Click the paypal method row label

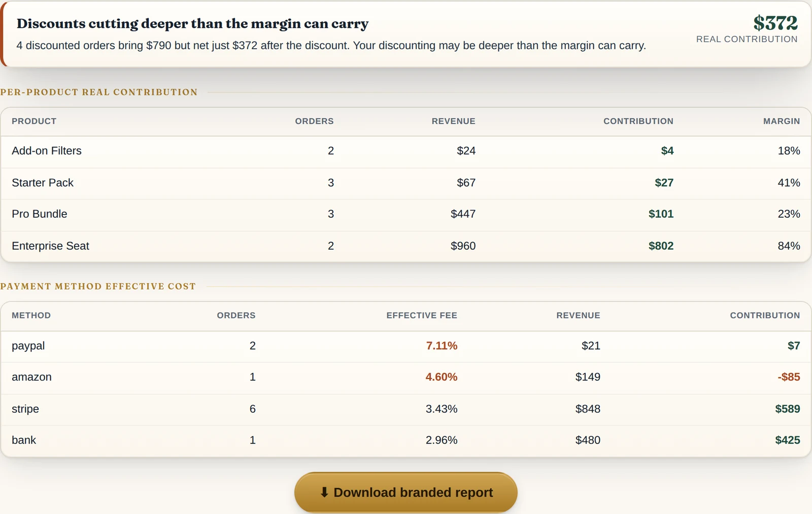(28, 346)
